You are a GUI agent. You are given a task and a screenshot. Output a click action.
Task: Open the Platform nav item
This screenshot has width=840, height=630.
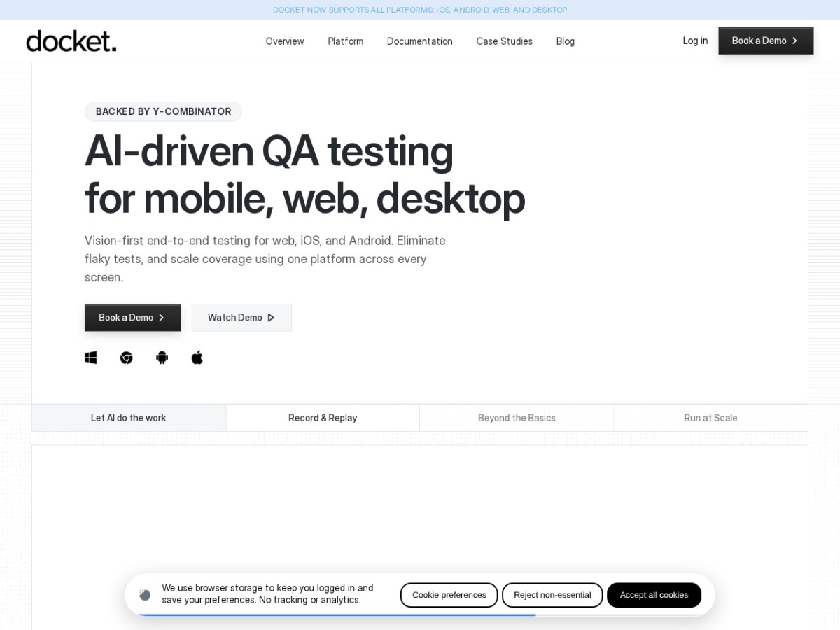click(346, 41)
